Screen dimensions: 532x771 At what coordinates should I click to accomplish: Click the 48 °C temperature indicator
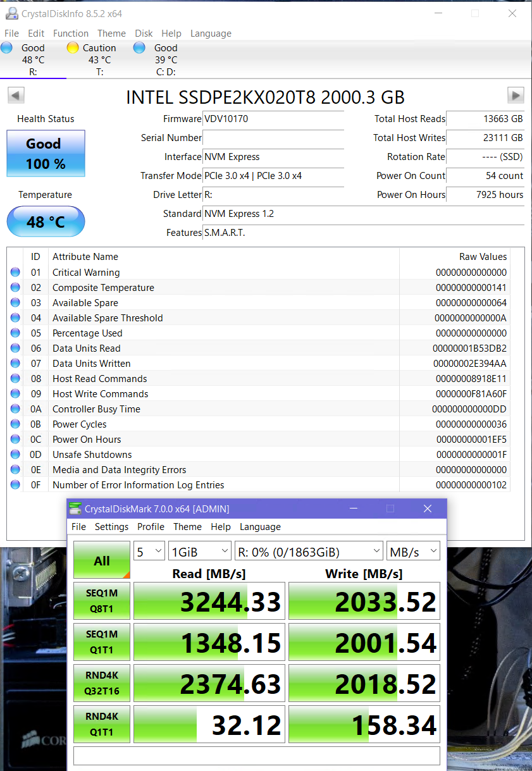[46, 222]
